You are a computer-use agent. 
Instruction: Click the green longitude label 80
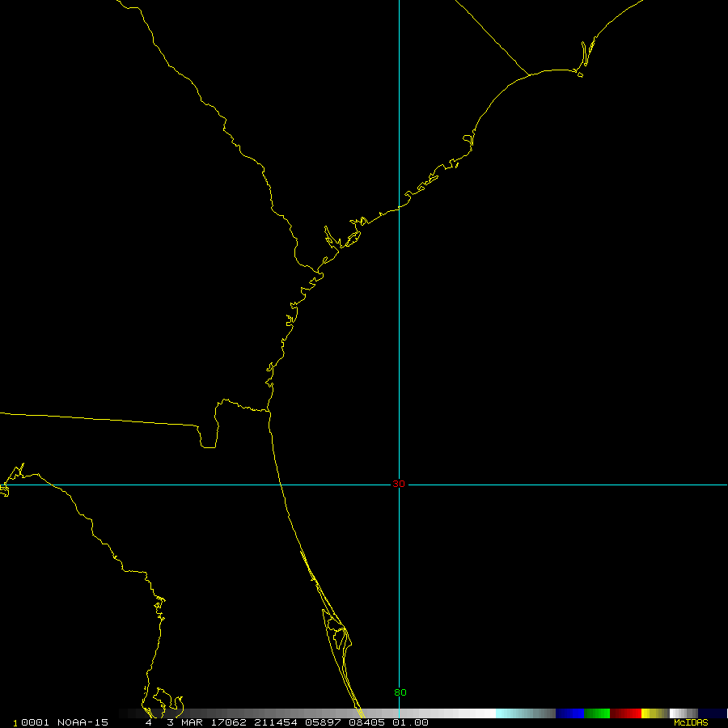400,692
